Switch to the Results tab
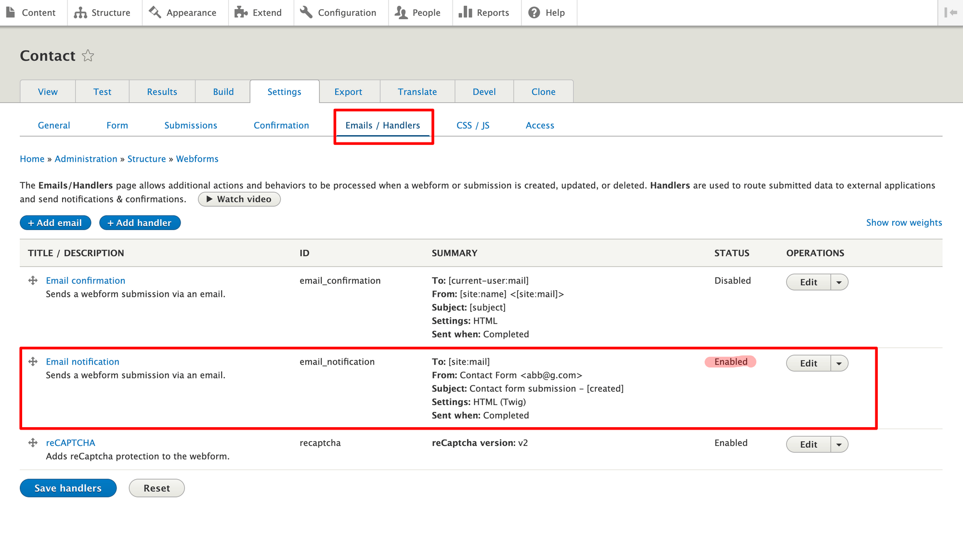The width and height of the screenshot is (963, 560). (162, 91)
